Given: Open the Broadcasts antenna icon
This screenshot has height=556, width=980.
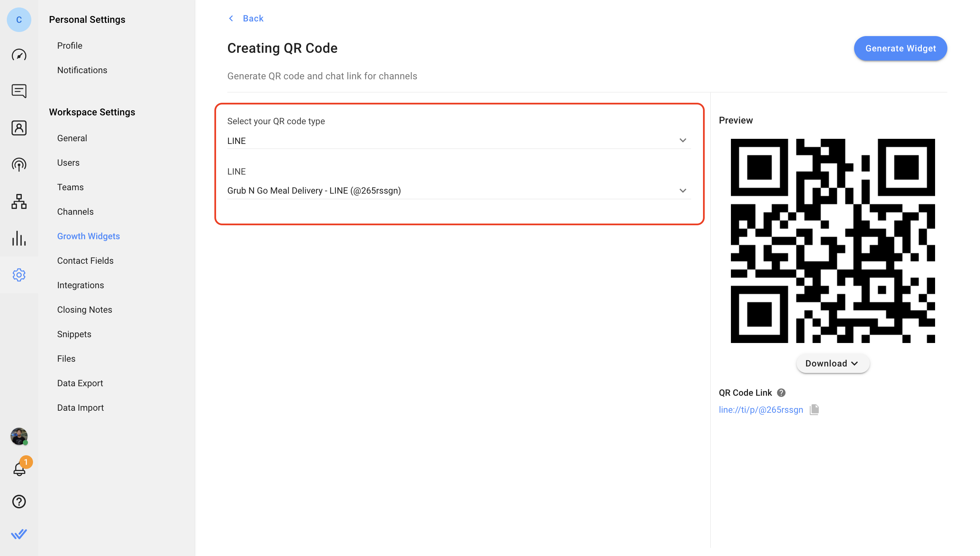Looking at the screenshot, I should [19, 165].
